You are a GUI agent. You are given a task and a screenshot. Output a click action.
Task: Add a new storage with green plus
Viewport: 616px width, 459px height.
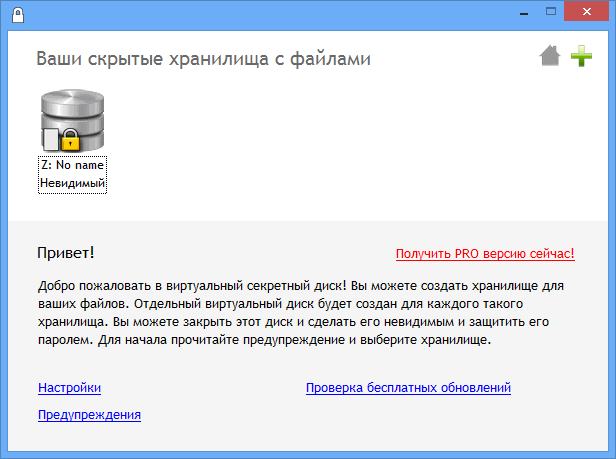(x=581, y=57)
